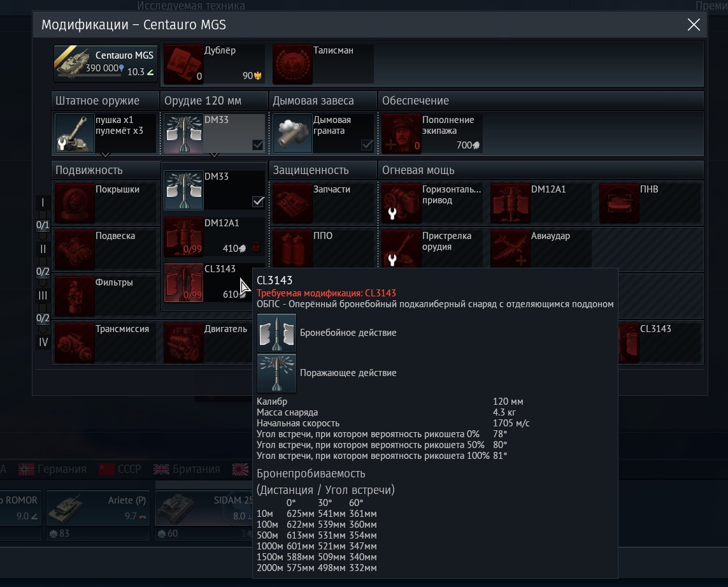Click the ПНВ night vision icon

619,203
